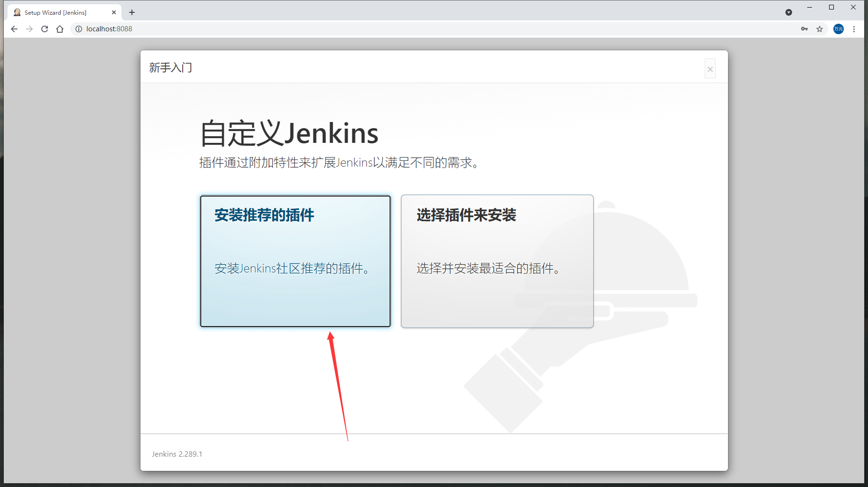Screen dimensions: 868x487
Task: Open the browser home page
Action: point(60,29)
